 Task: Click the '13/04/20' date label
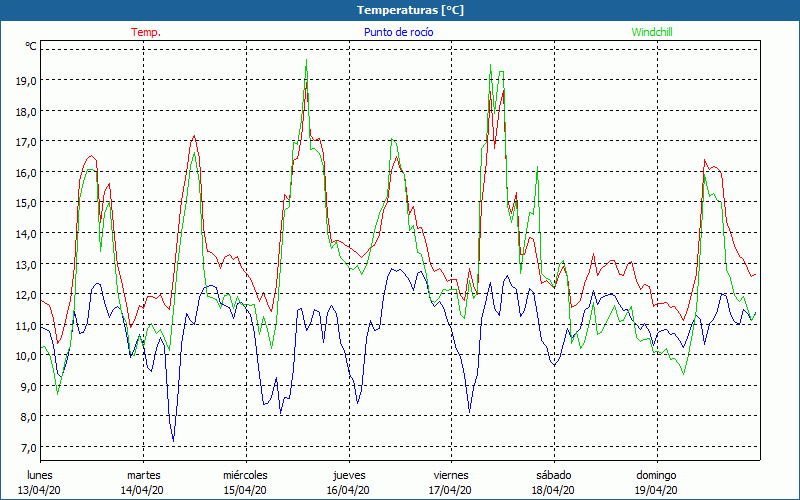pyautogui.click(x=39, y=490)
